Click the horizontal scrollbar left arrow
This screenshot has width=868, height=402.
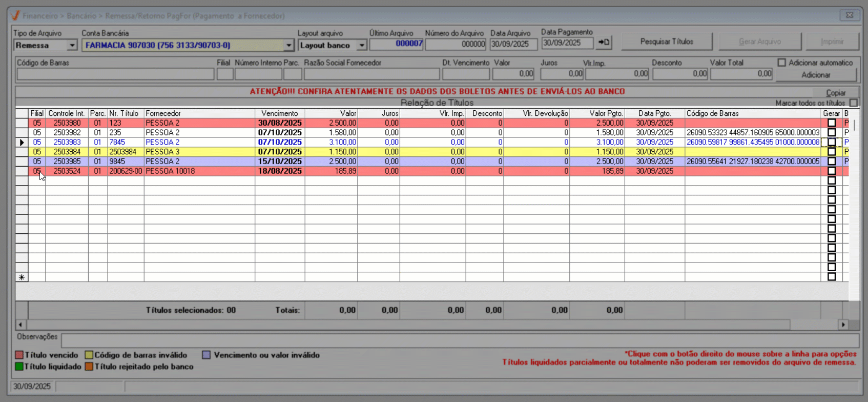coord(20,325)
